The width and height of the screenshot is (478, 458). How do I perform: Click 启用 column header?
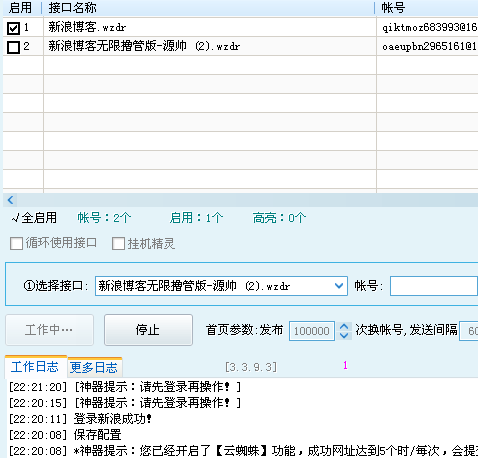[21, 8]
